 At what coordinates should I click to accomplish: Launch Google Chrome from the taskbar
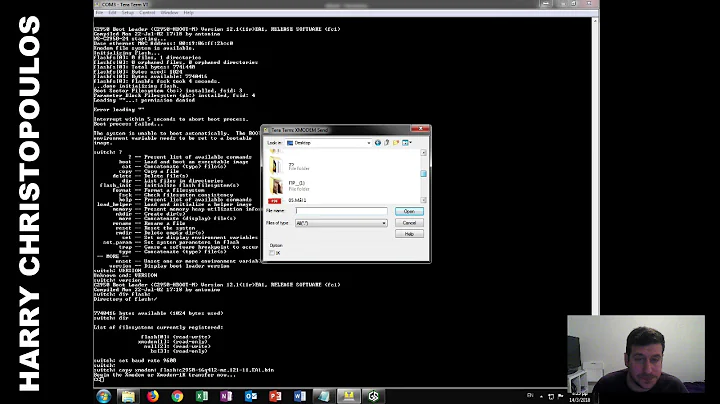[x=177, y=396]
